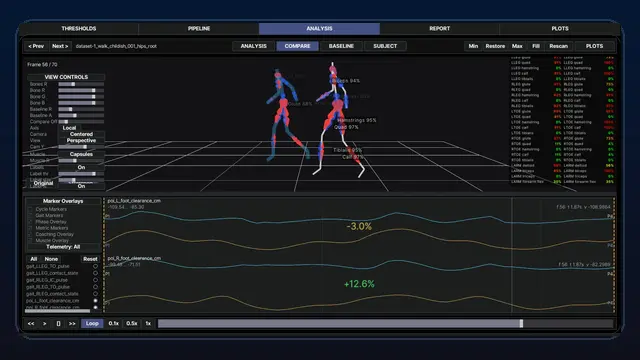Adjust the Bone B color slider
640x360 pixels.
[x=81, y=103]
